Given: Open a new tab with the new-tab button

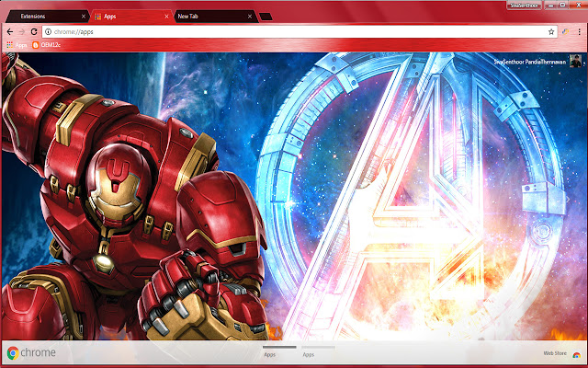Looking at the screenshot, I should [266, 17].
